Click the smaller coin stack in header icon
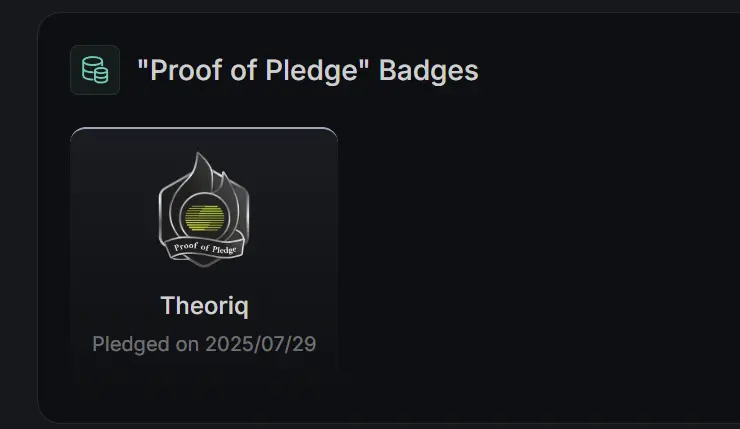740x429 pixels. click(101, 75)
